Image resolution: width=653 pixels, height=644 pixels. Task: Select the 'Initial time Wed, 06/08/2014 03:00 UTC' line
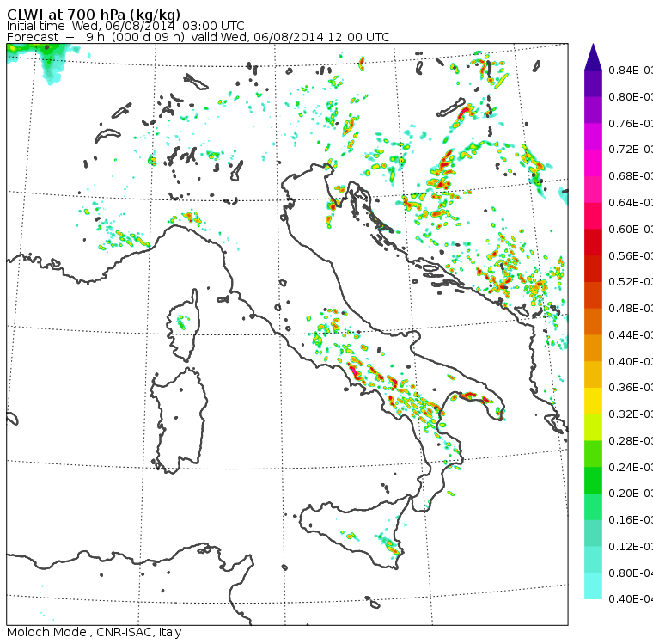[125, 27]
